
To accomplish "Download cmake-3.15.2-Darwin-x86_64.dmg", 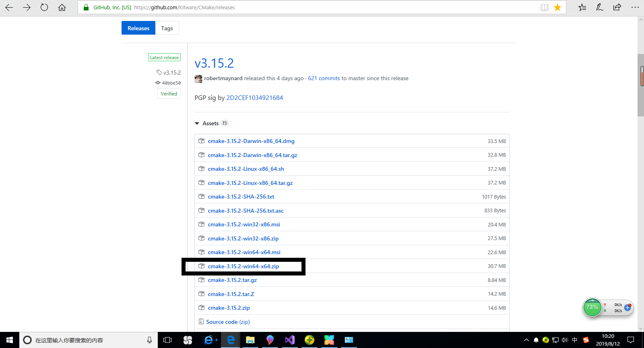I will pyautogui.click(x=251, y=141).
